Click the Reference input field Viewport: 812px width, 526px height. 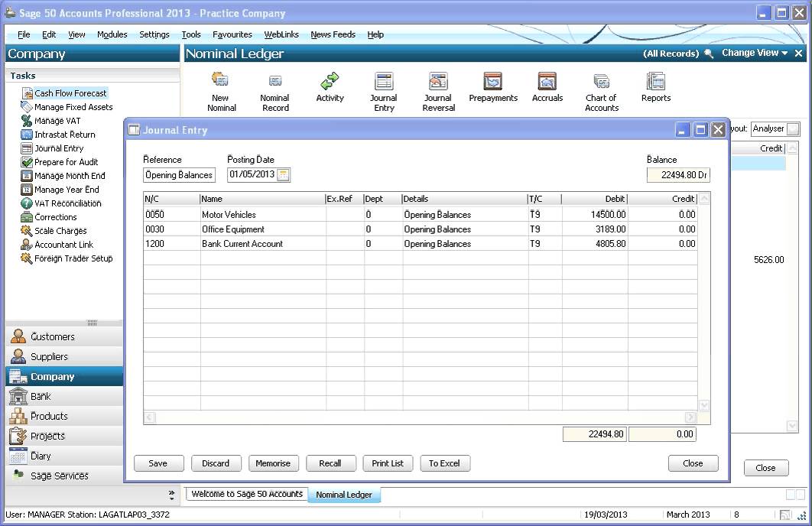point(179,175)
